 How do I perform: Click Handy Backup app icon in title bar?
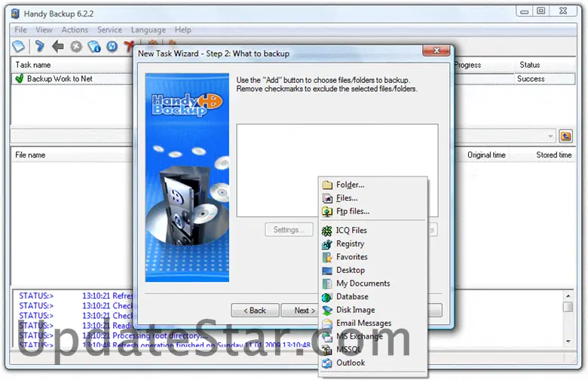pyautogui.click(x=15, y=14)
